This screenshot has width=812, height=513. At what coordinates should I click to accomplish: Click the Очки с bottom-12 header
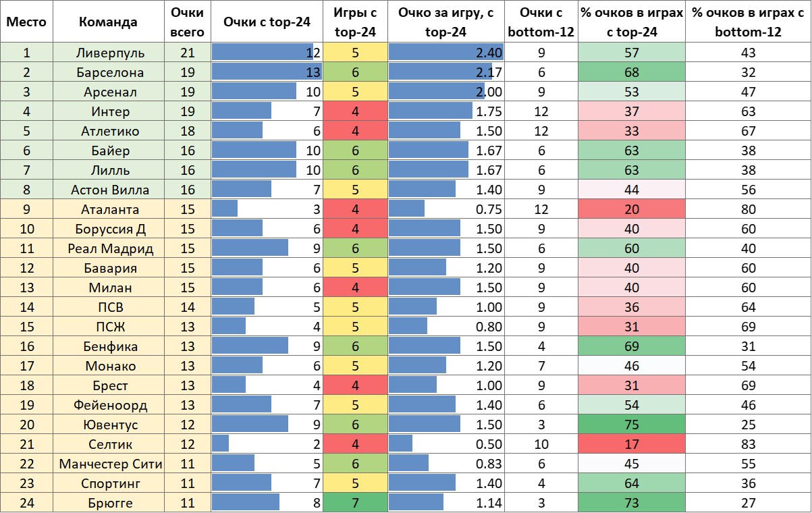click(x=541, y=22)
